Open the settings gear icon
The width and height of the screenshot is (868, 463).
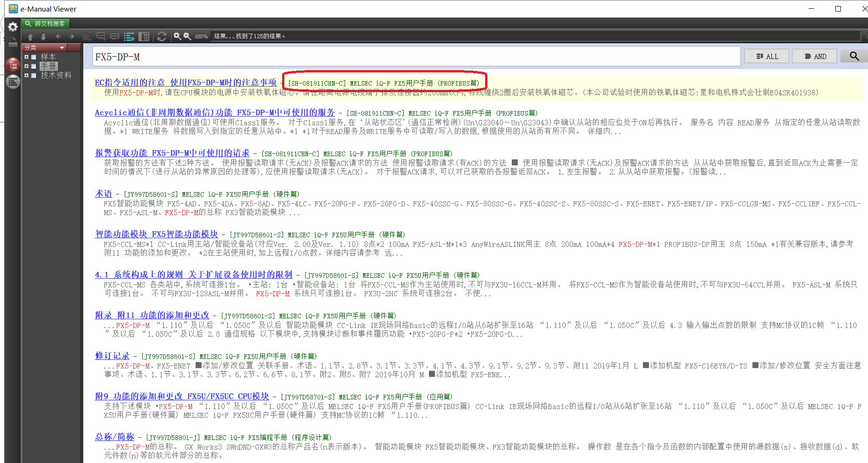pos(13,27)
